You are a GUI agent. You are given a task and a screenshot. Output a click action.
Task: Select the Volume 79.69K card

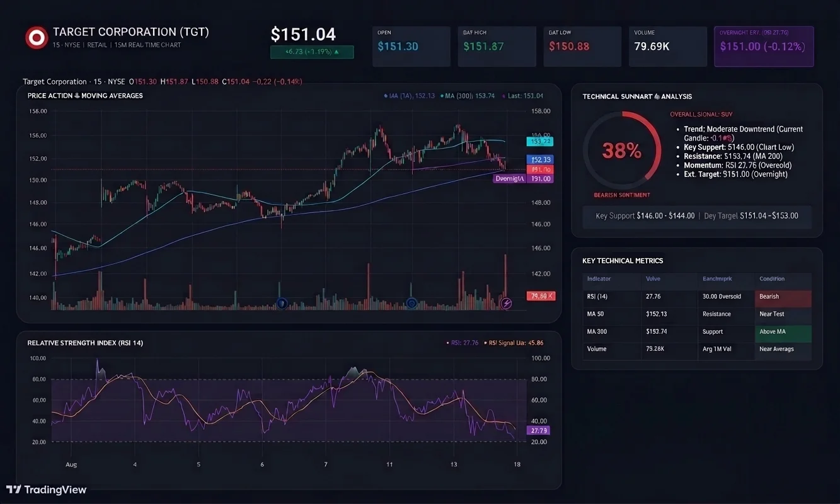(668, 46)
